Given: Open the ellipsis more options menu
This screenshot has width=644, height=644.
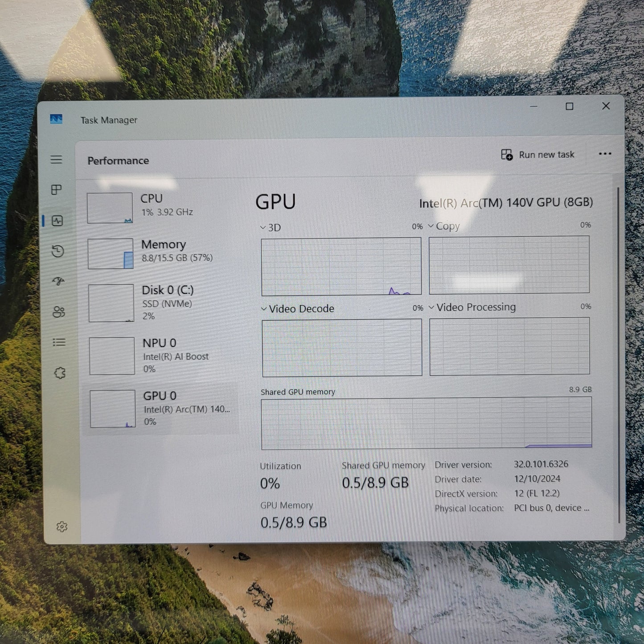Looking at the screenshot, I should [605, 154].
